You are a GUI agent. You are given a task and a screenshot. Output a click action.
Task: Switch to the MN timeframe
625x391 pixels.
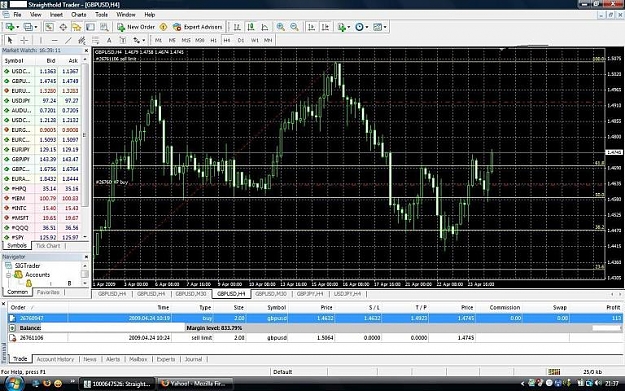point(268,40)
